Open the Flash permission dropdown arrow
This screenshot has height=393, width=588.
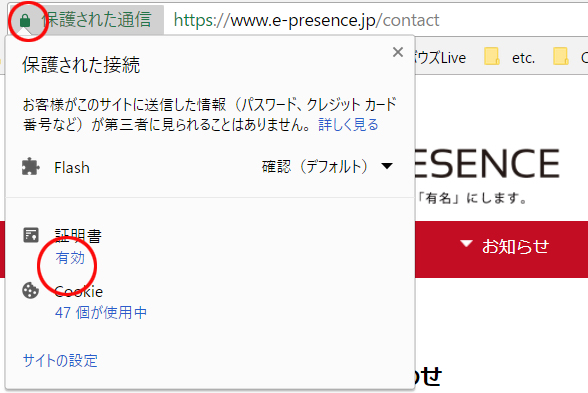(x=387, y=166)
